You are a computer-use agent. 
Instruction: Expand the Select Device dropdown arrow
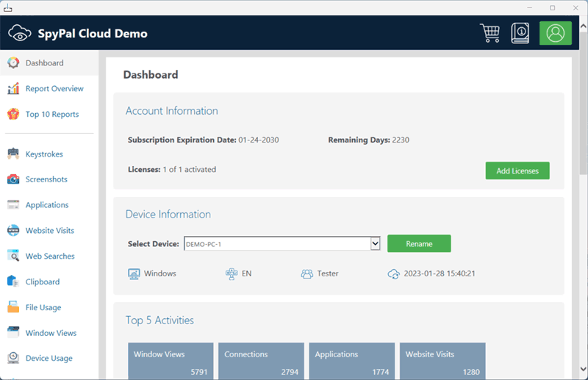pos(375,244)
